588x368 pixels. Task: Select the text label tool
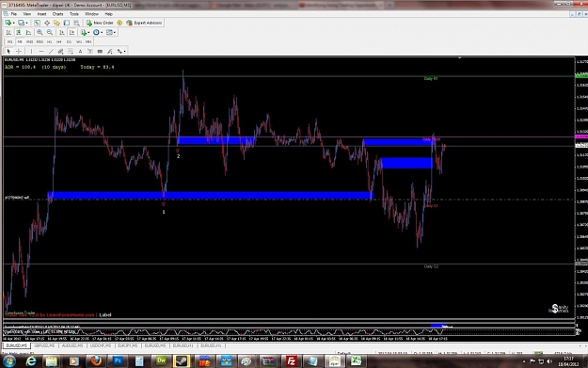[90, 51]
